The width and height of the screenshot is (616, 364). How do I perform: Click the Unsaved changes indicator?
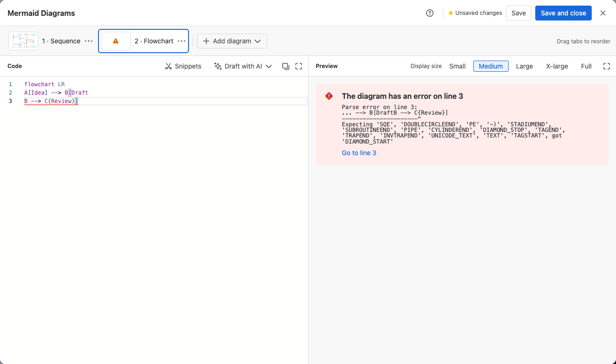pos(475,13)
